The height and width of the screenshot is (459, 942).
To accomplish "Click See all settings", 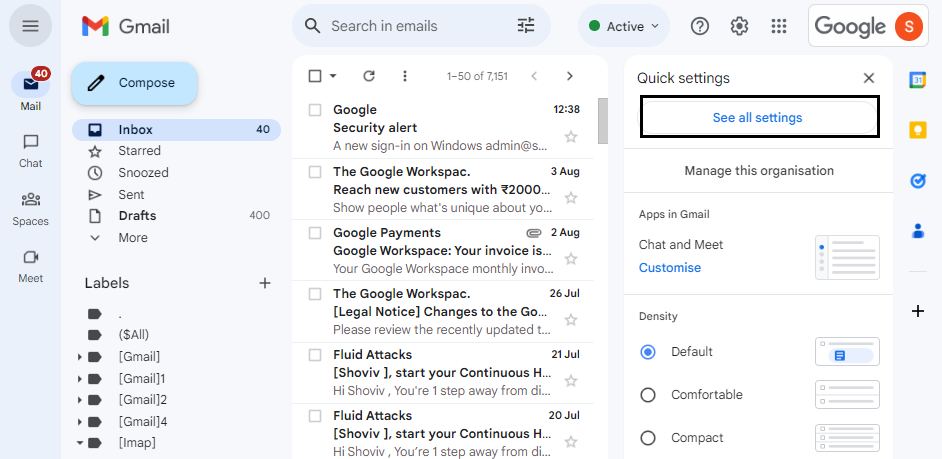I will coord(757,118).
